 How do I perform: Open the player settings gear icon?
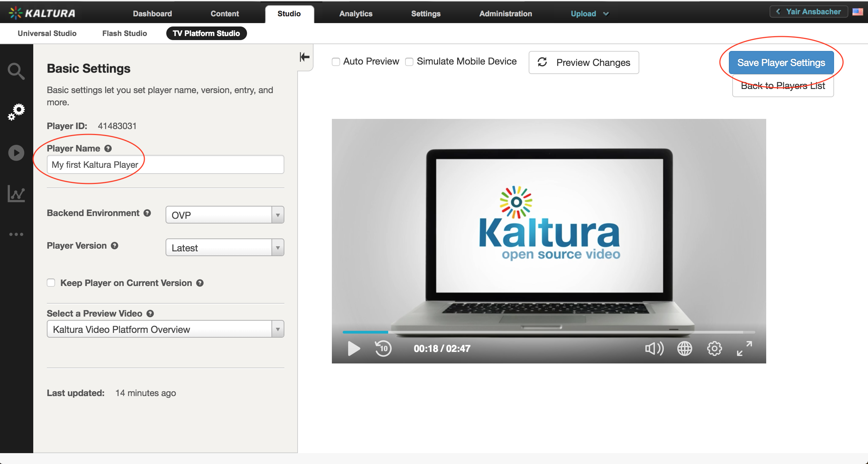coord(714,349)
